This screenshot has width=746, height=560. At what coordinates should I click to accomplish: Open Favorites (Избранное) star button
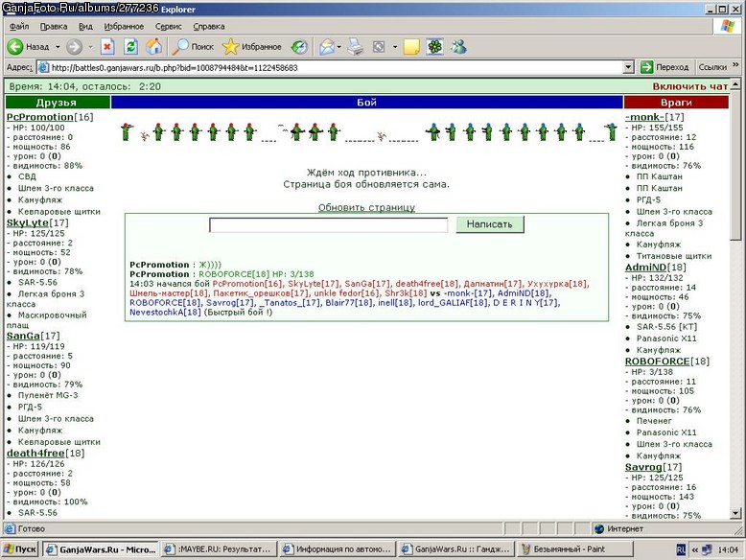point(252,47)
